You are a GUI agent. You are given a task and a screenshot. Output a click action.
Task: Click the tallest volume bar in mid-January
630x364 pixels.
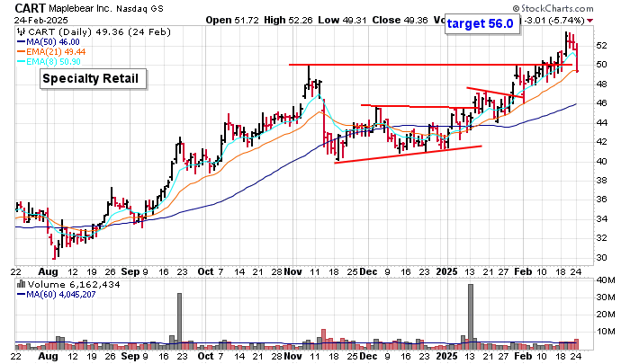point(471,316)
